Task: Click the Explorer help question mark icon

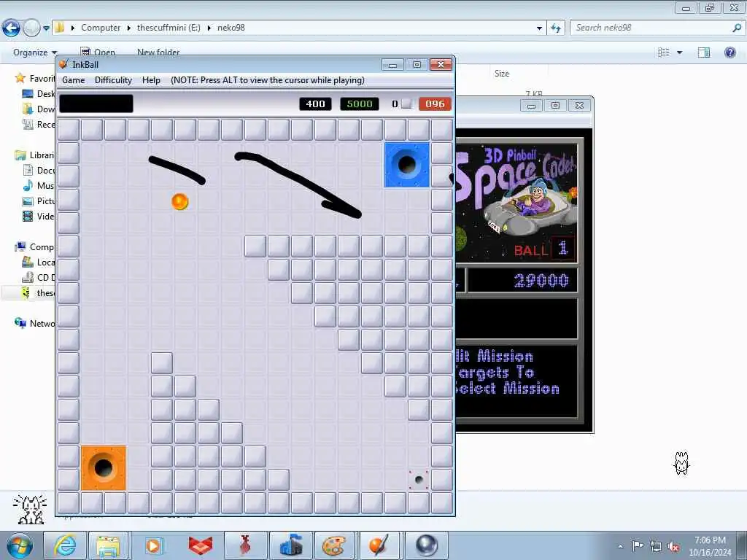Action: click(729, 52)
